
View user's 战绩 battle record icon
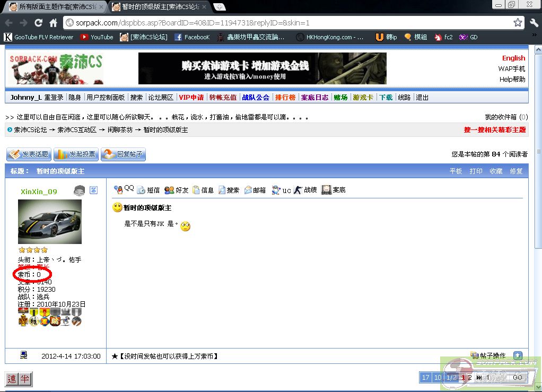pos(305,190)
